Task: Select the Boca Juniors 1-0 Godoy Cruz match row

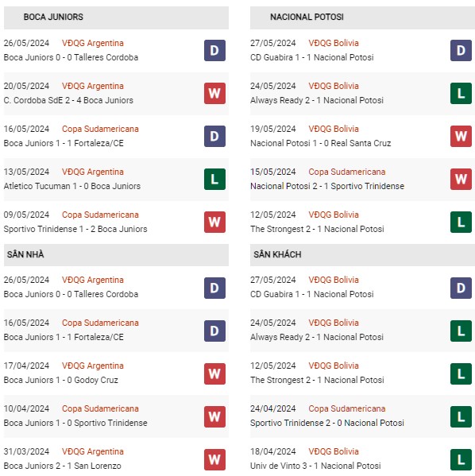Action: pyautogui.click(x=116, y=373)
